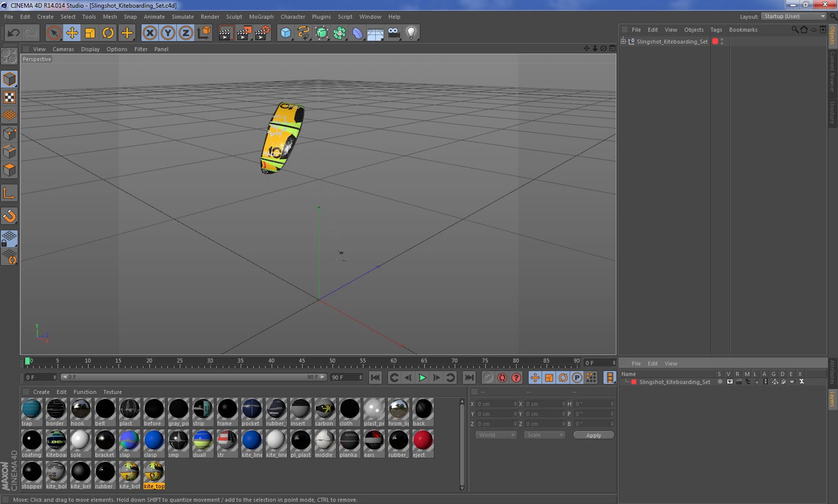Switch to Texture mode checkerboard icon

[x=9, y=97]
